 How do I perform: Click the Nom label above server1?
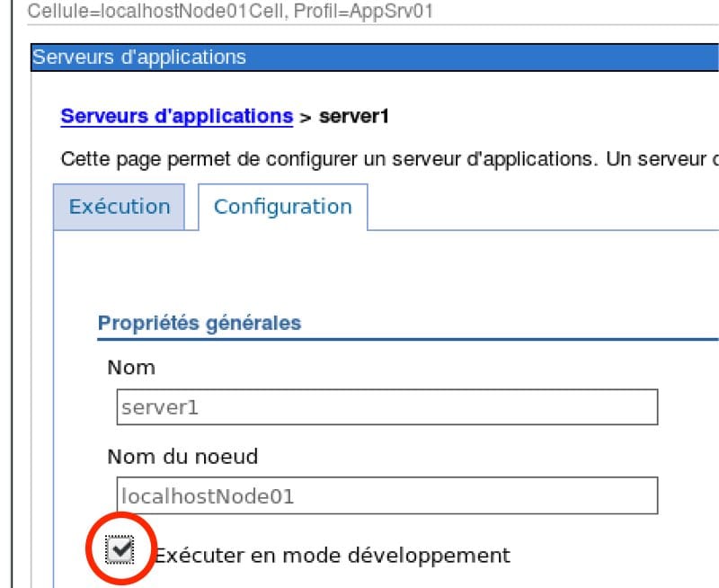coord(131,367)
